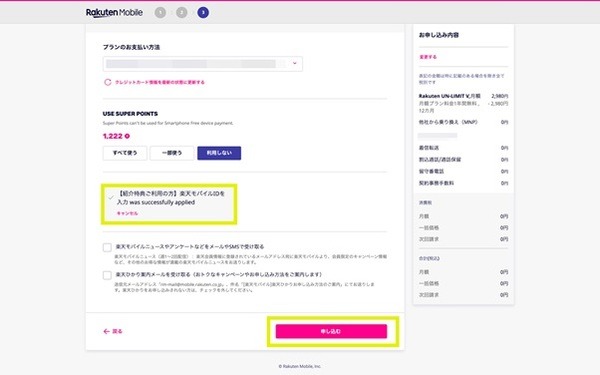The image size is (600, 375).
Task: Open the plan payment method dropdown
Action: pyautogui.click(x=202, y=64)
